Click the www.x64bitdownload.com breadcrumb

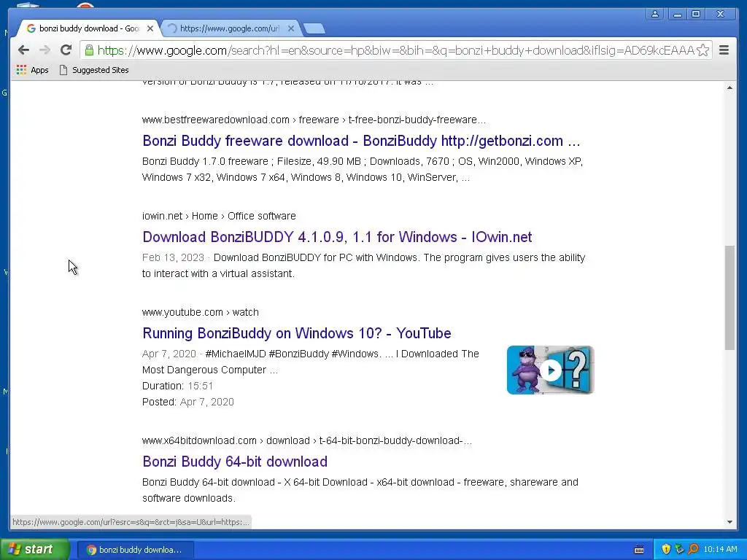coord(307,440)
